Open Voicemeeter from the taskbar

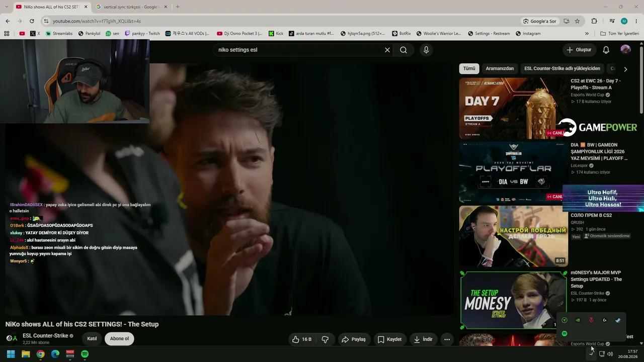point(70,354)
